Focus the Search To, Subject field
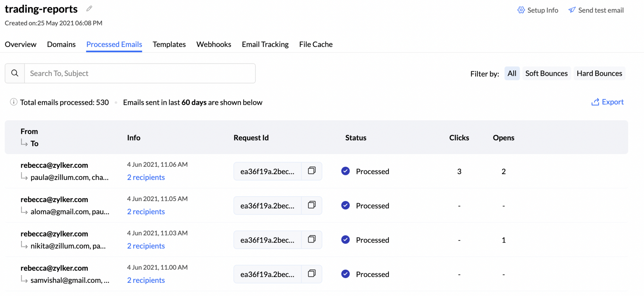644x296 pixels. [x=140, y=73]
